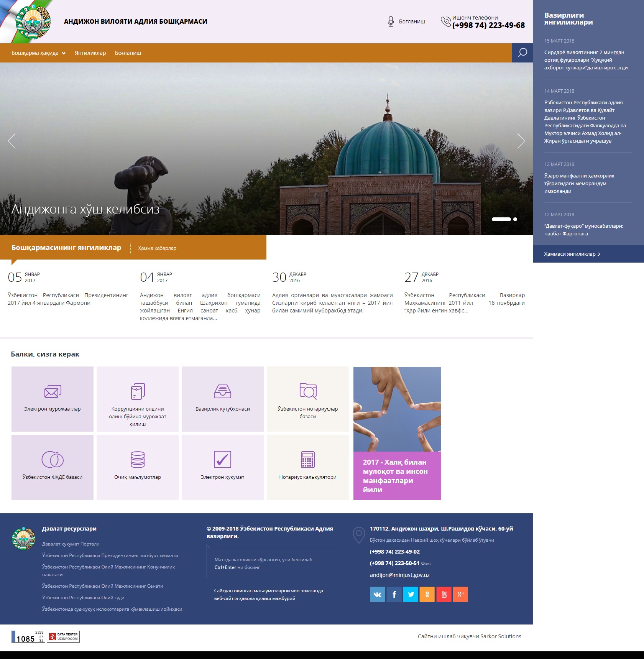
Task: Open the Twitter social icon
Action: click(x=411, y=594)
